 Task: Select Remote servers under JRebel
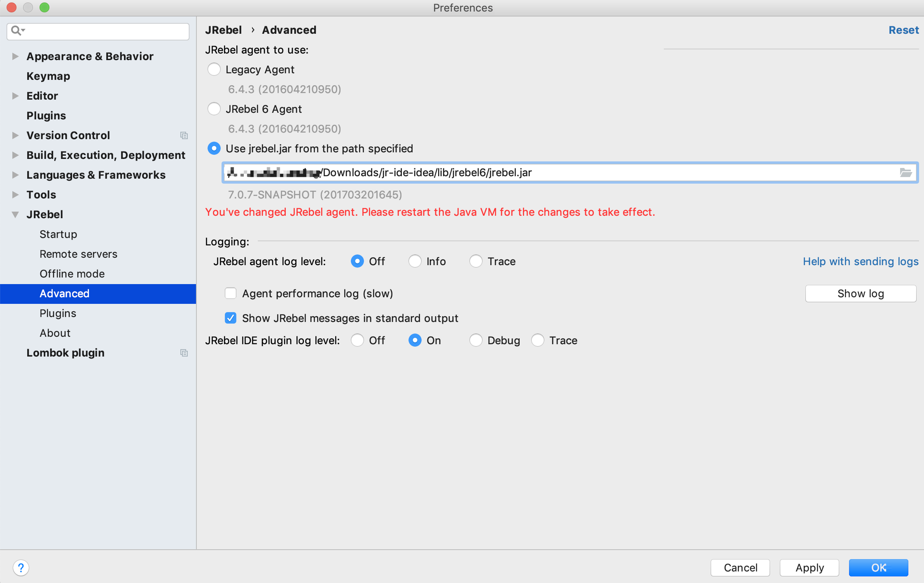click(78, 254)
